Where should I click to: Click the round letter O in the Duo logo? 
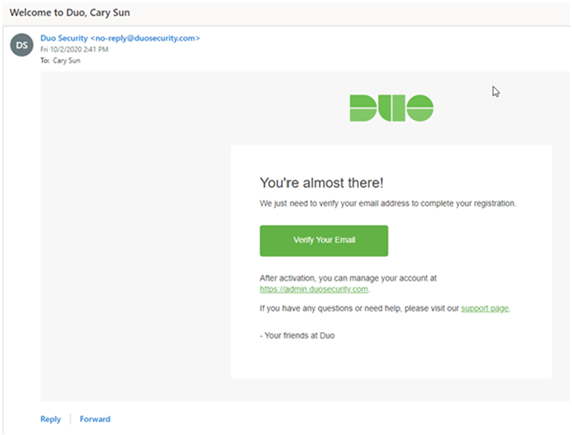tap(420, 108)
